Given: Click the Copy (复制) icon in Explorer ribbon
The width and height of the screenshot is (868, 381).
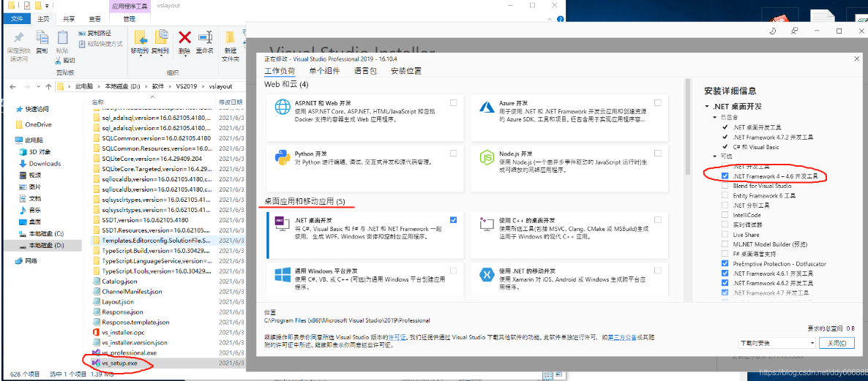Looking at the screenshot, I should coord(42,37).
